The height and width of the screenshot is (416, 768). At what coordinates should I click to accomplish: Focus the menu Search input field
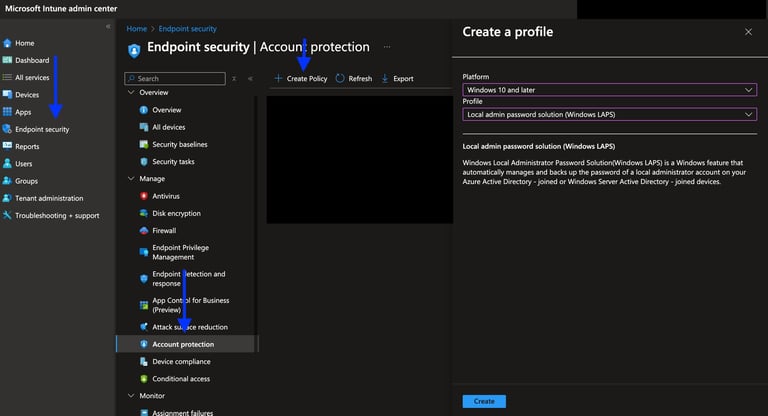point(175,78)
